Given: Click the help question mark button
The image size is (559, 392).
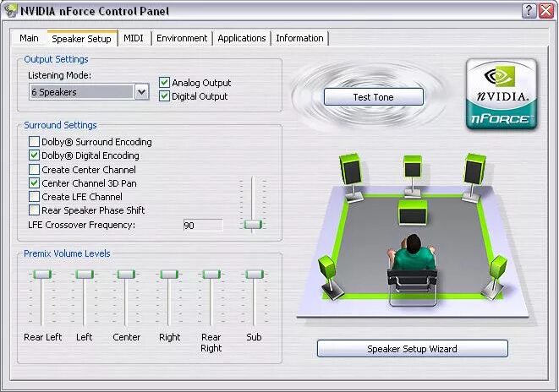Looking at the screenshot, I should [x=529, y=11].
